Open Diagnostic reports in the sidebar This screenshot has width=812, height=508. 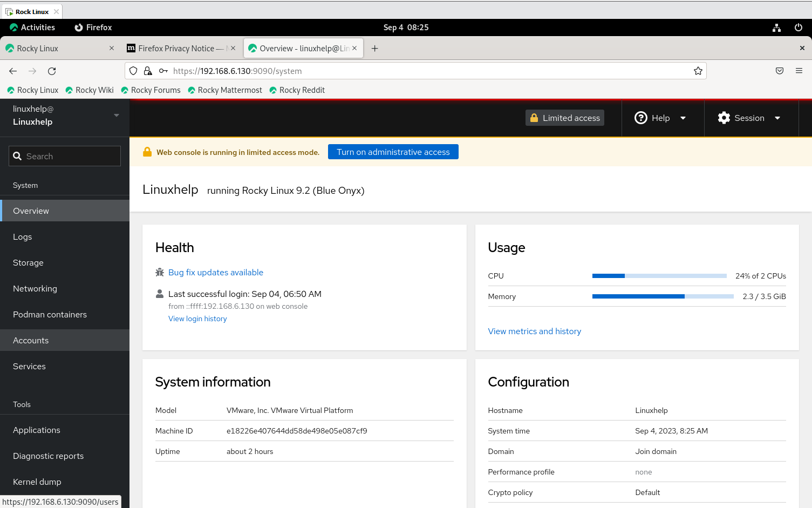65,456
